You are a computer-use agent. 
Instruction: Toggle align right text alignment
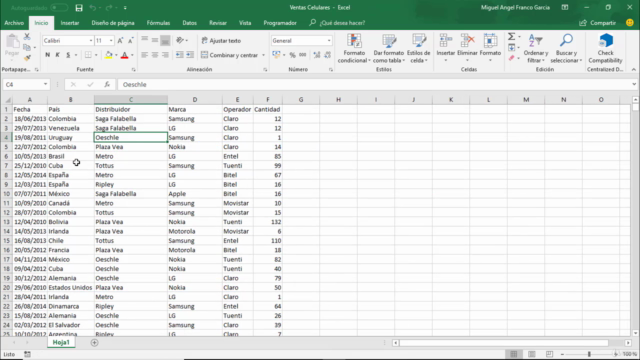point(165,55)
